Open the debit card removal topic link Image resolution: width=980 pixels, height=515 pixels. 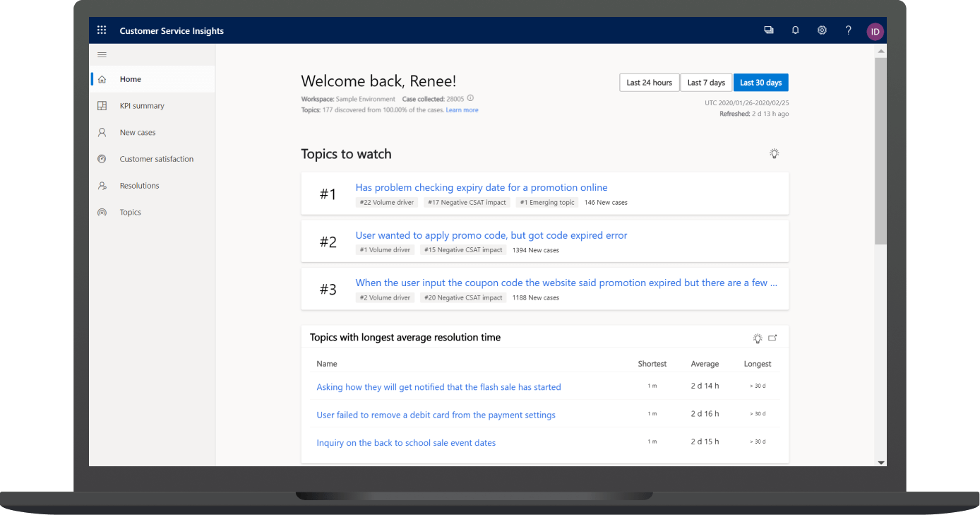(436, 415)
